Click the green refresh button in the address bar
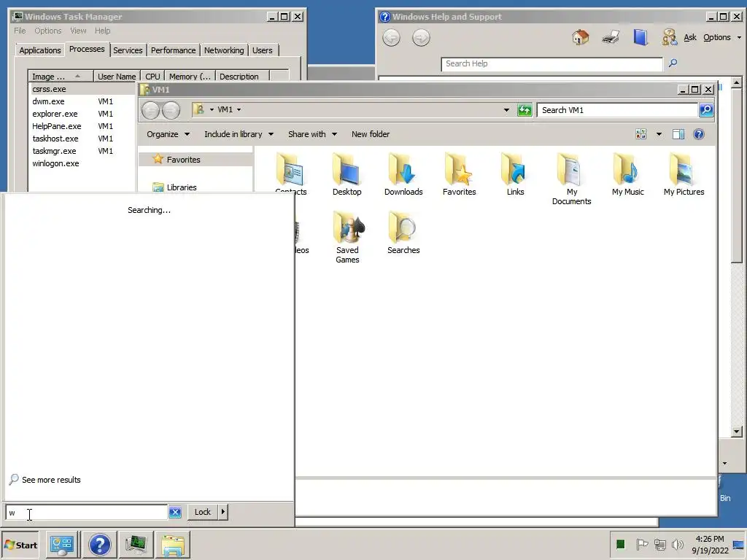This screenshot has width=747, height=560. [525, 110]
